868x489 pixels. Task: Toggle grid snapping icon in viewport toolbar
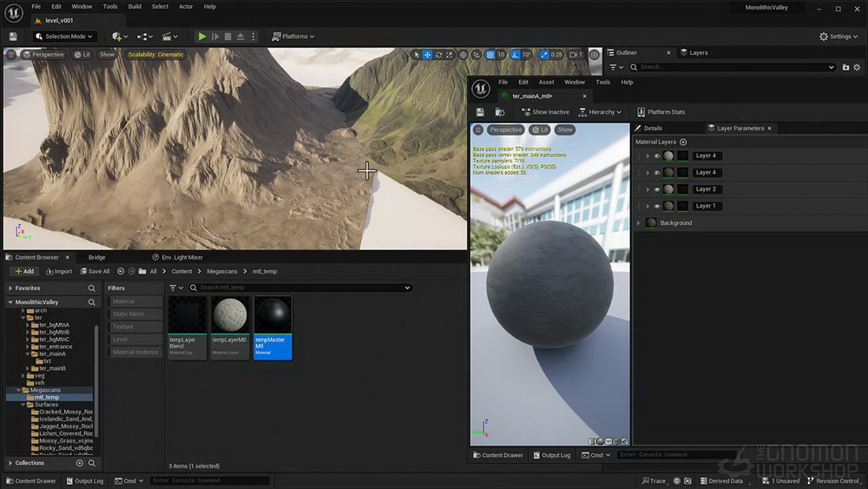pyautogui.click(x=490, y=55)
